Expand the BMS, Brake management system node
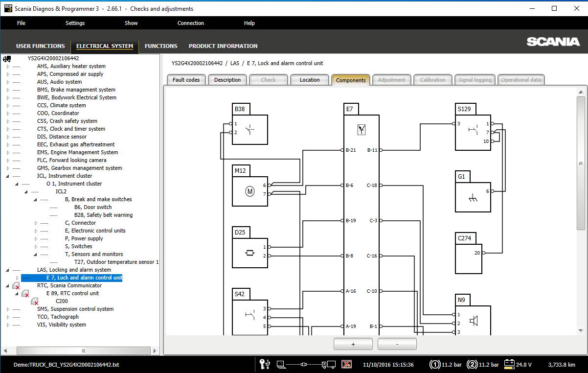Viewport: 588px width, 373px height. tap(8, 90)
